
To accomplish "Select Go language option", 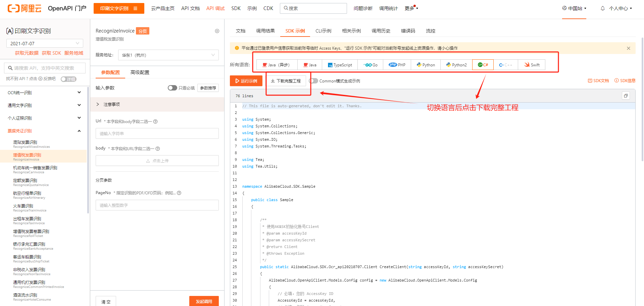I will pos(370,65).
